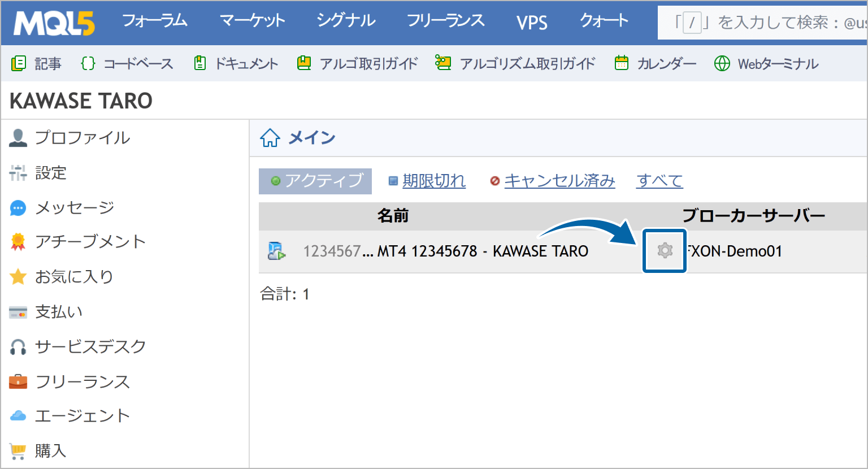This screenshot has width=868, height=469.
Task: Click the アチーブメント medal icon
Action: [18, 242]
